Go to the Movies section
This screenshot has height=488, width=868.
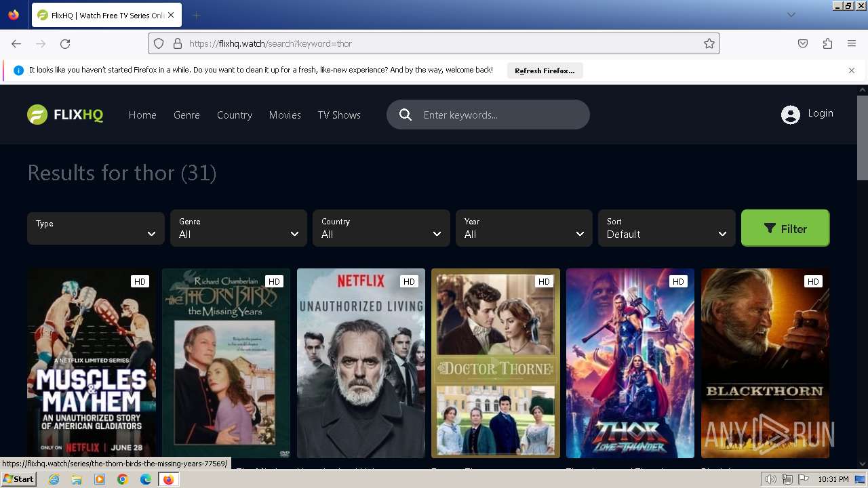click(x=285, y=115)
